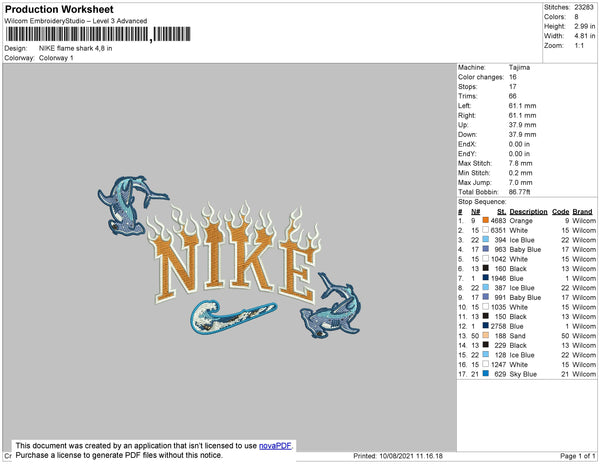Click the Max Stitch value 7.8 mm

tap(520, 163)
